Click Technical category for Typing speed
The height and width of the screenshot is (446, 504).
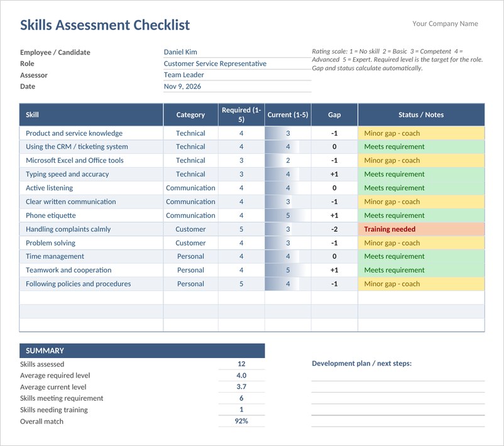coord(190,174)
